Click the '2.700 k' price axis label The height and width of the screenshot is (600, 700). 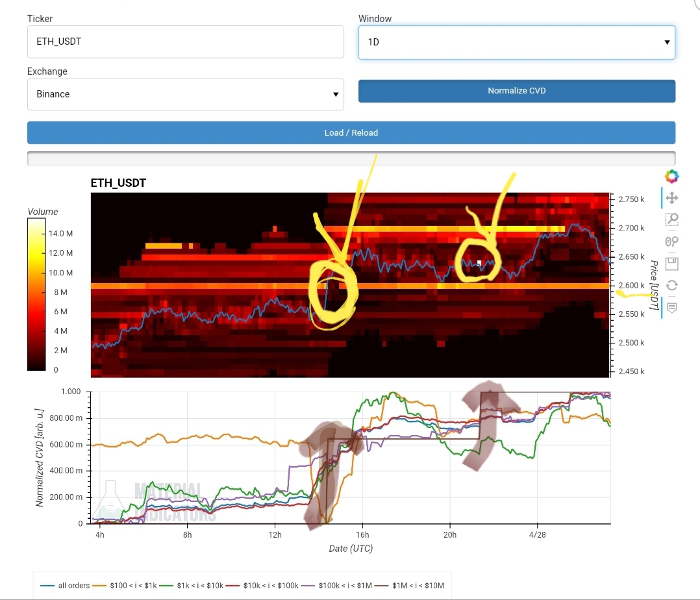pos(631,228)
